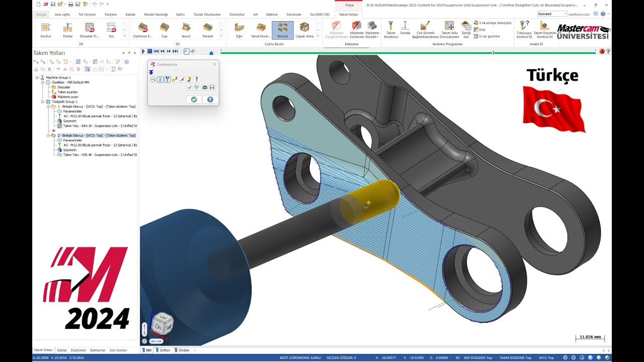The image size is (644, 362).
Task: Click the camera snapshot icon in Canlandırma
Action: tap(205, 87)
